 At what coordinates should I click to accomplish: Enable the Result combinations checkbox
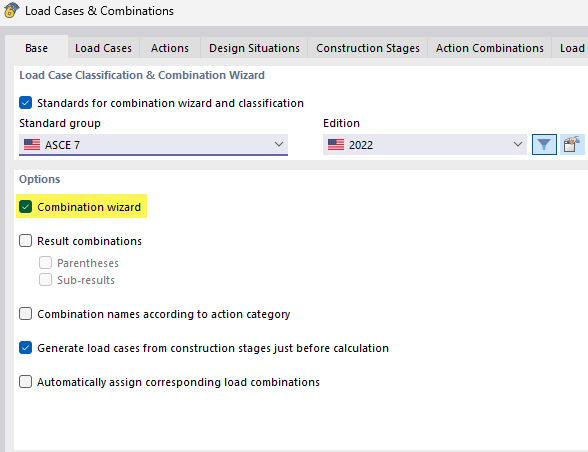[x=26, y=241]
